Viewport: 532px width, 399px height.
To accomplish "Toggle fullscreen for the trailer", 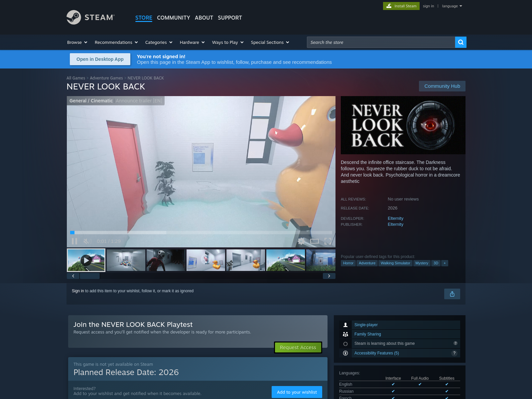I will (328, 241).
